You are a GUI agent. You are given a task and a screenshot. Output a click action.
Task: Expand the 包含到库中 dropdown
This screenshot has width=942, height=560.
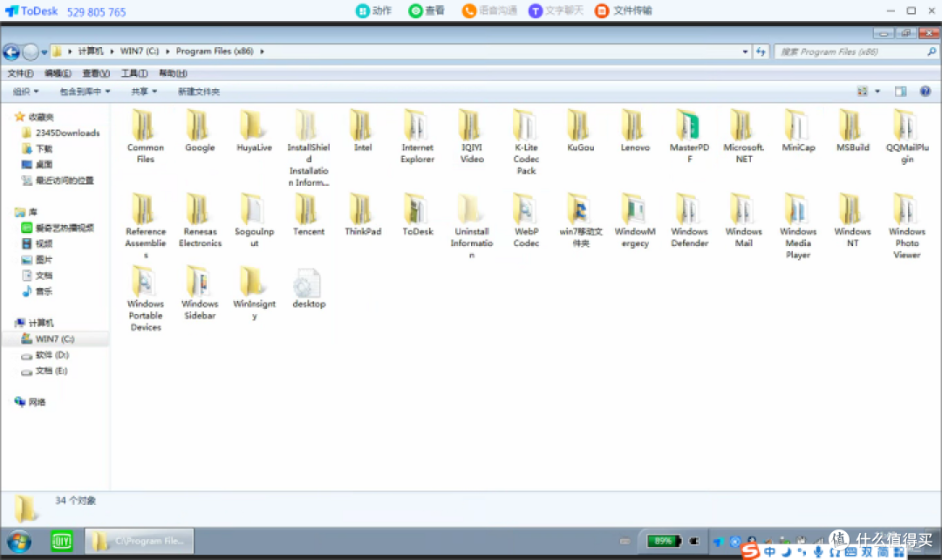tap(85, 92)
